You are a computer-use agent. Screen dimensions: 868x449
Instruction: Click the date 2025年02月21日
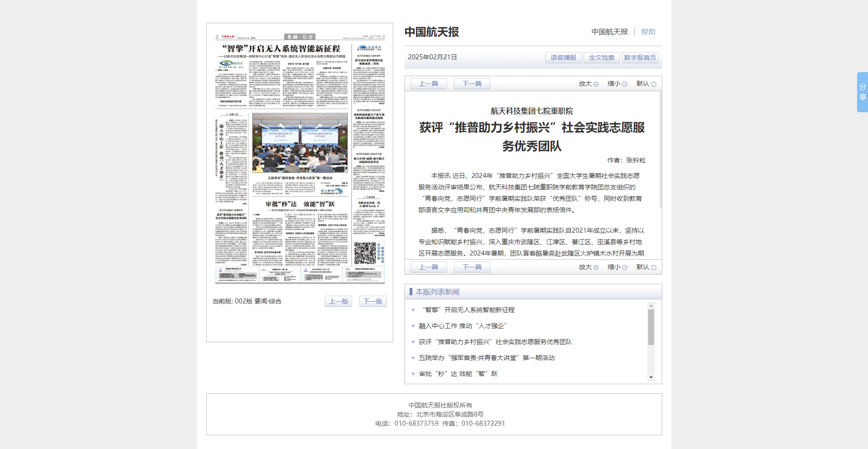coord(432,57)
